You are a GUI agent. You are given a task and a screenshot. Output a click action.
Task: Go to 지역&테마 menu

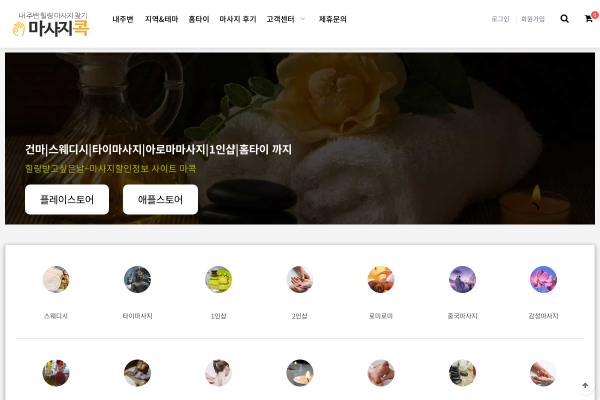pyautogui.click(x=161, y=19)
